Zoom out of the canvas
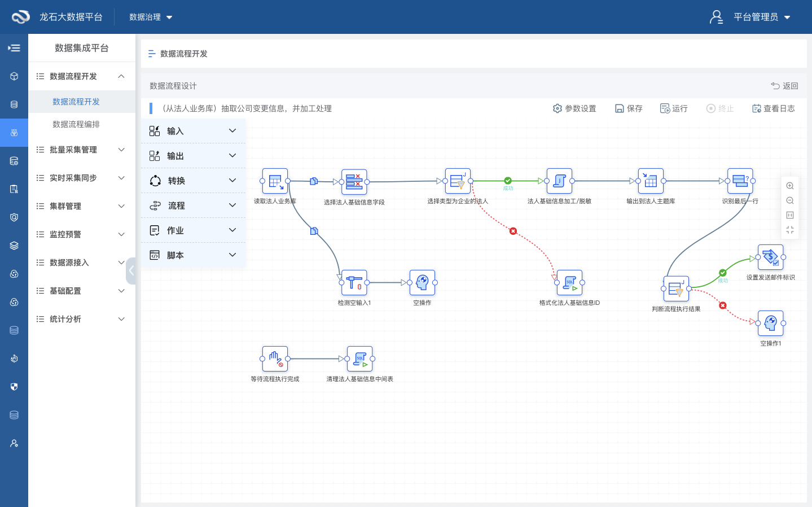The width and height of the screenshot is (812, 507). [790, 201]
